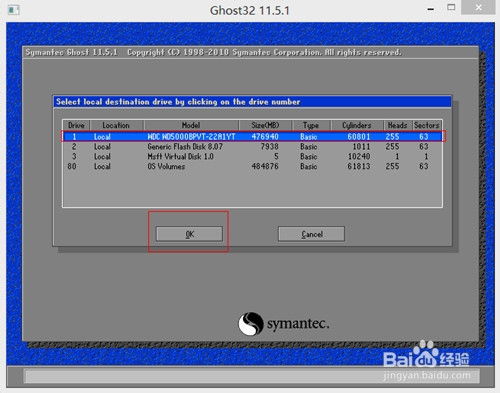Select drive 3 Msft Virtual Disk row
Screen dimensions: 500x393
click(x=253, y=156)
